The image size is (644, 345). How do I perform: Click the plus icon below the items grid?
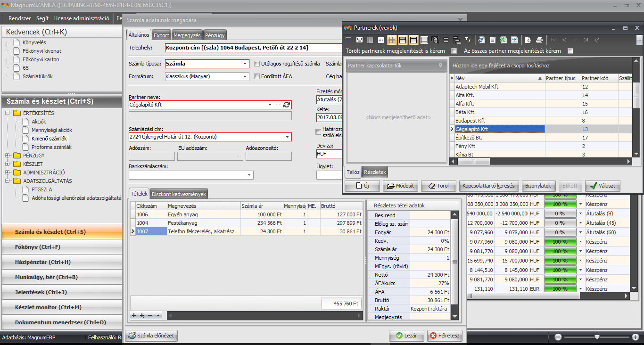pyautogui.click(x=134, y=315)
